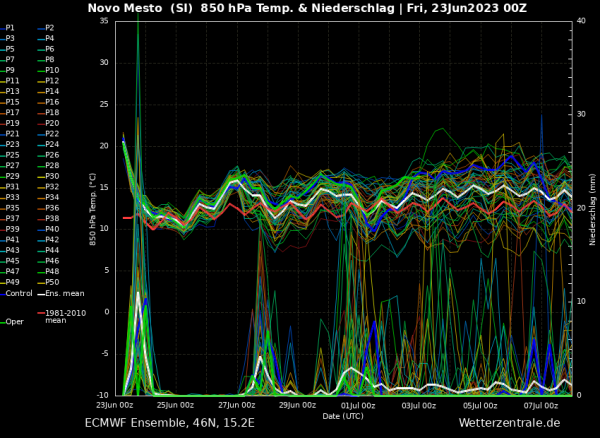Click the 29Jun 00z date tick label
The width and height of the screenshot is (600, 438).
click(x=297, y=405)
